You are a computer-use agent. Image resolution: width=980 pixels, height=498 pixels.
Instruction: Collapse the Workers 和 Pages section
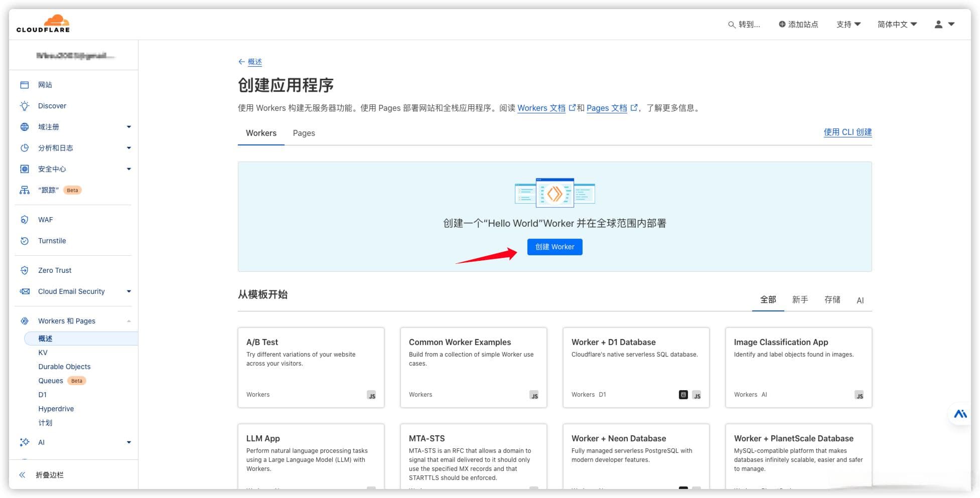(x=129, y=321)
